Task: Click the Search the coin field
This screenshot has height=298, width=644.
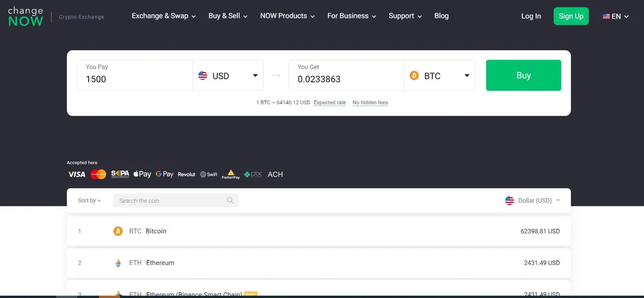Action: [x=175, y=201]
